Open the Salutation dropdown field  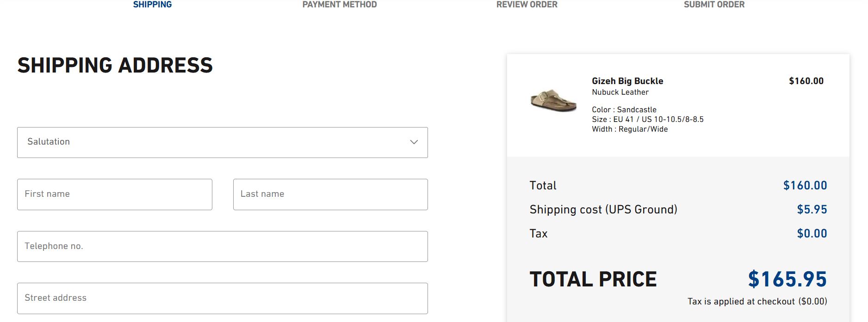222,142
